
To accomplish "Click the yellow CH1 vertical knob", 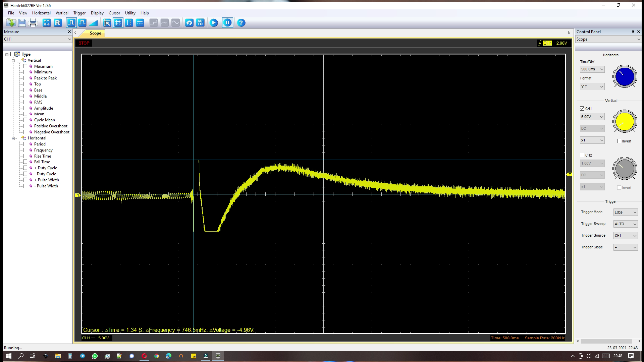I will [625, 122].
